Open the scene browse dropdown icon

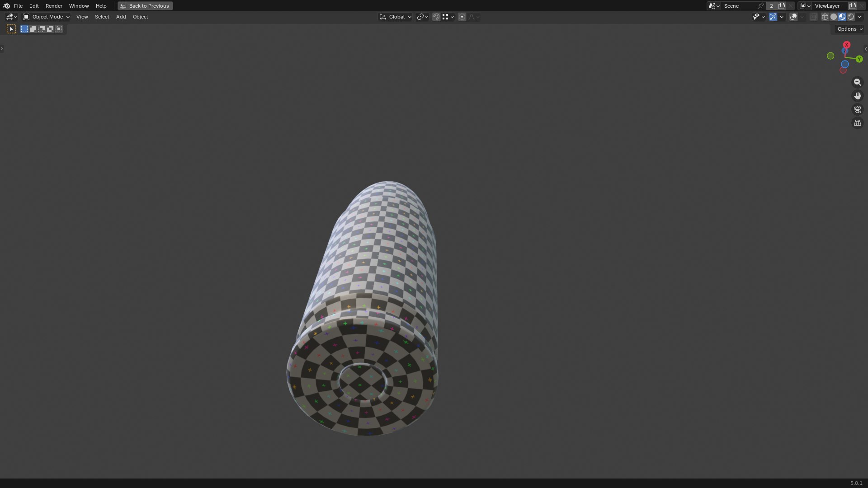[714, 6]
